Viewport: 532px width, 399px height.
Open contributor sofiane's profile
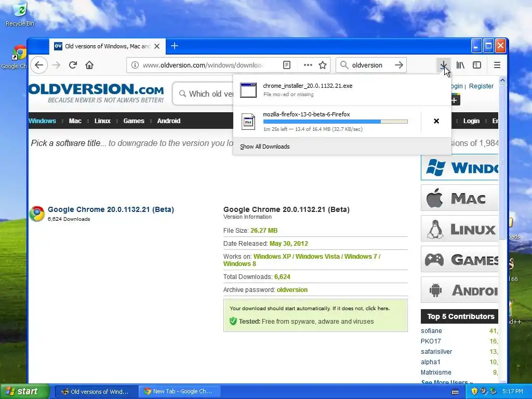431,331
